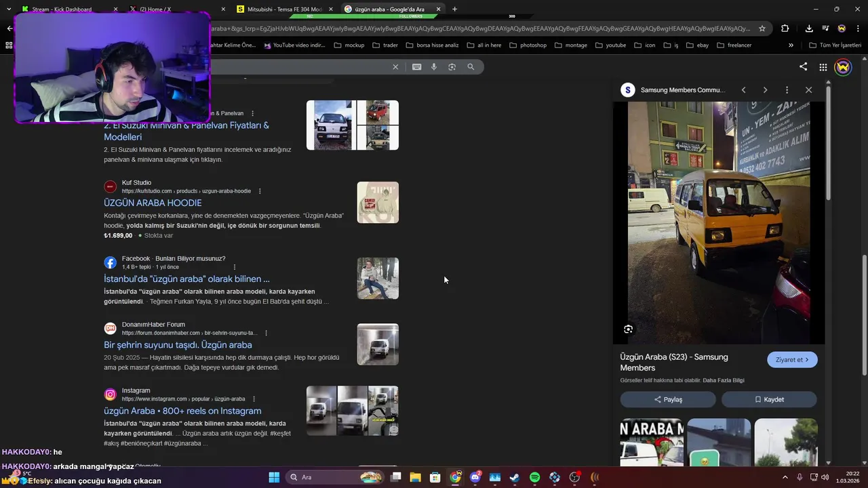Close the image preview panel
The width and height of the screenshot is (868, 488).
coord(808,90)
